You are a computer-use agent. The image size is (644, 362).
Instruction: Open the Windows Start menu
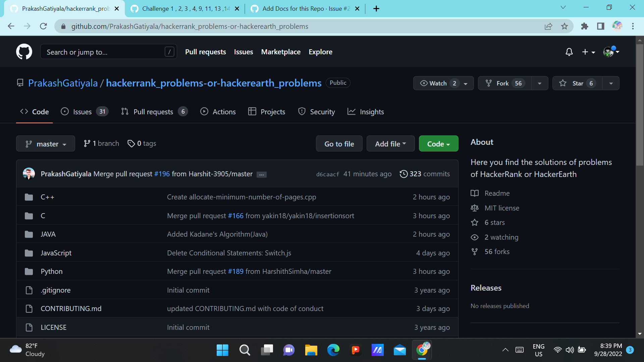[222, 350]
